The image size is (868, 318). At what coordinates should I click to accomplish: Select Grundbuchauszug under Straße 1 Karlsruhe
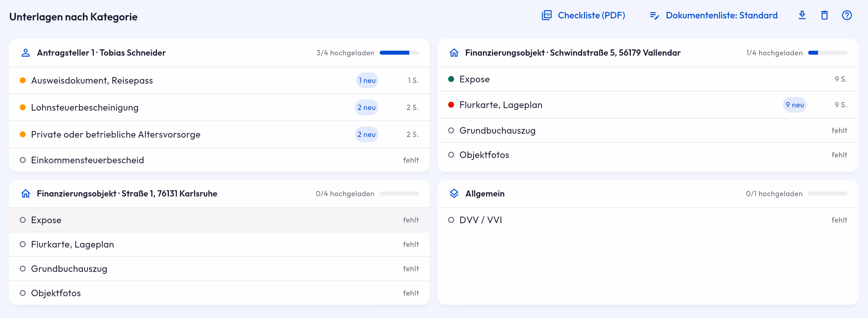219,268
